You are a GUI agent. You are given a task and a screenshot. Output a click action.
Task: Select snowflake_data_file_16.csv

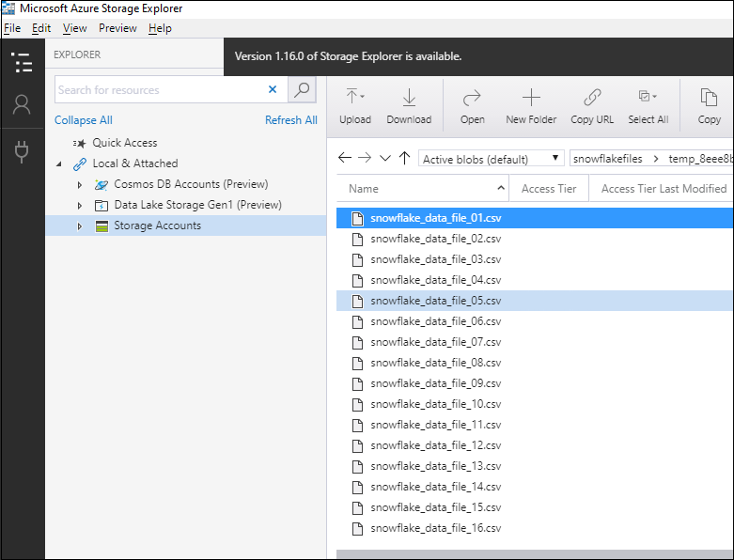(535, 528)
